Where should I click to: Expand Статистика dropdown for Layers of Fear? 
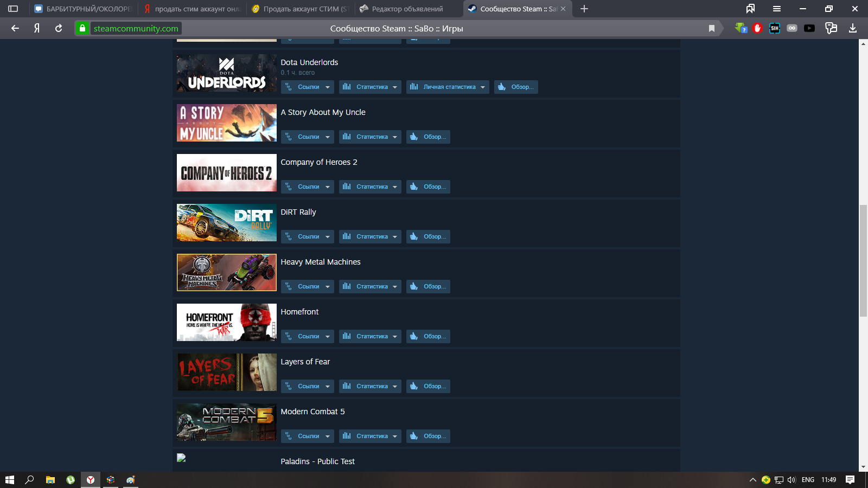coord(370,386)
